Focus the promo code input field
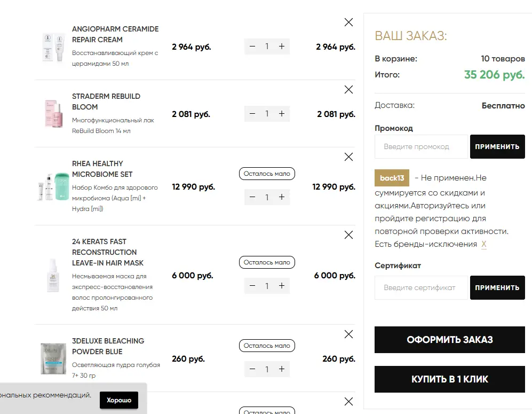This screenshot has width=532, height=414. 421,147
